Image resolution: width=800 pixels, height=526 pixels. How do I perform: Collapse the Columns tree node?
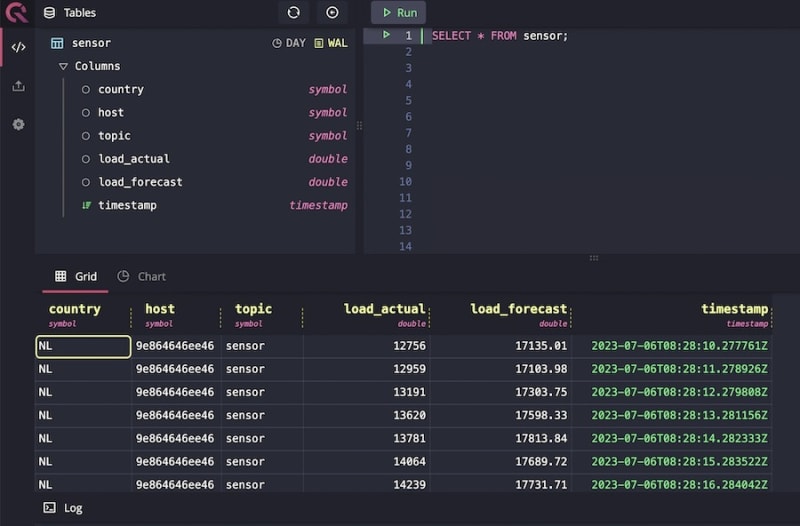click(x=63, y=66)
